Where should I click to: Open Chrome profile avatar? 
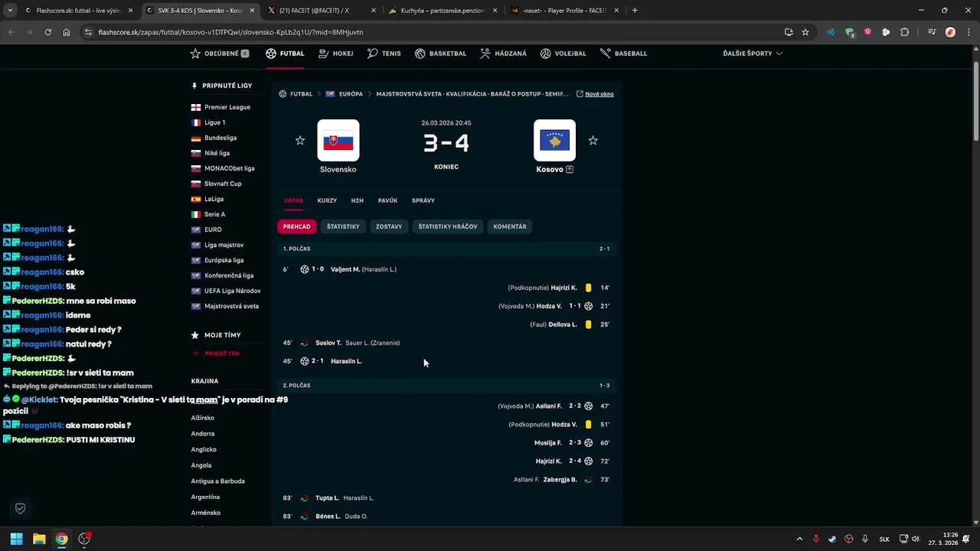950,32
